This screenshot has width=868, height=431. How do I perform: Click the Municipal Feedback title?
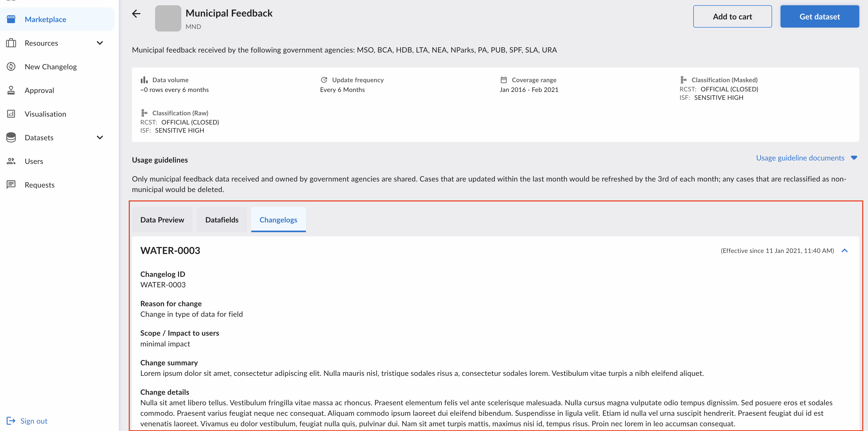[x=229, y=13]
